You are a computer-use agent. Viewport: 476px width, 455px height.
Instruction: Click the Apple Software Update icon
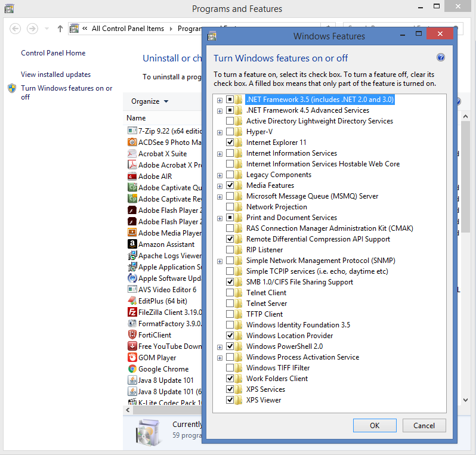pyautogui.click(x=132, y=278)
